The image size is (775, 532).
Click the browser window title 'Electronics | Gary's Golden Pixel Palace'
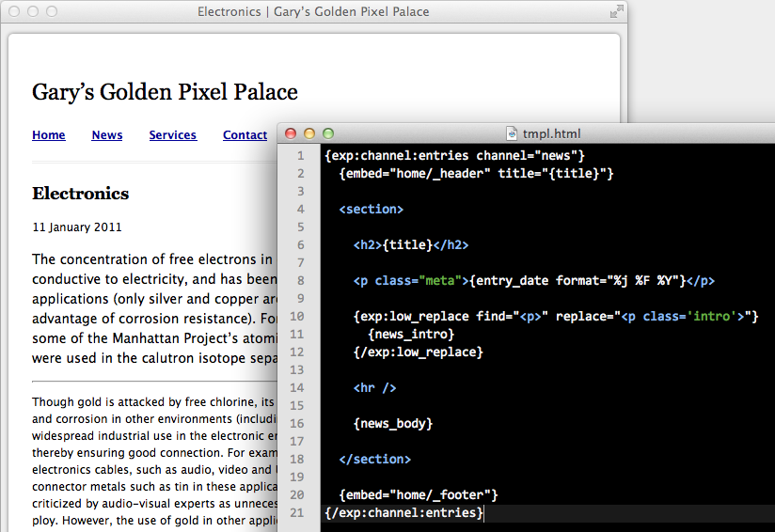[313, 11]
